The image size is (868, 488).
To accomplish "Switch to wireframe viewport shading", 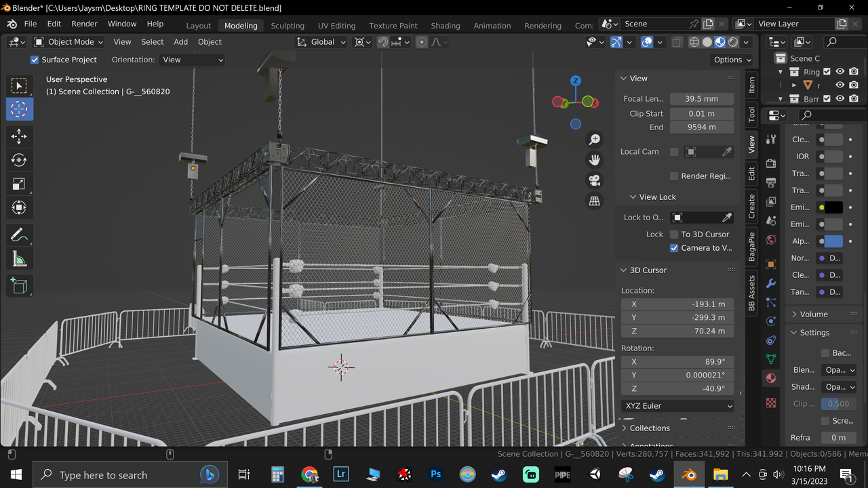I will (694, 42).
